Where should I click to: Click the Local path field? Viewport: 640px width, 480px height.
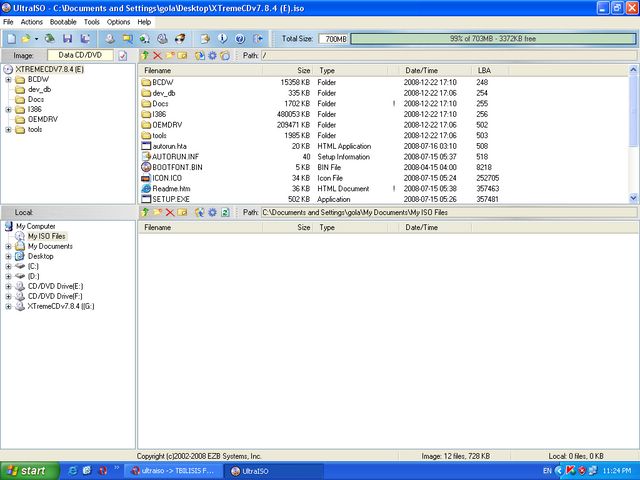(x=449, y=212)
